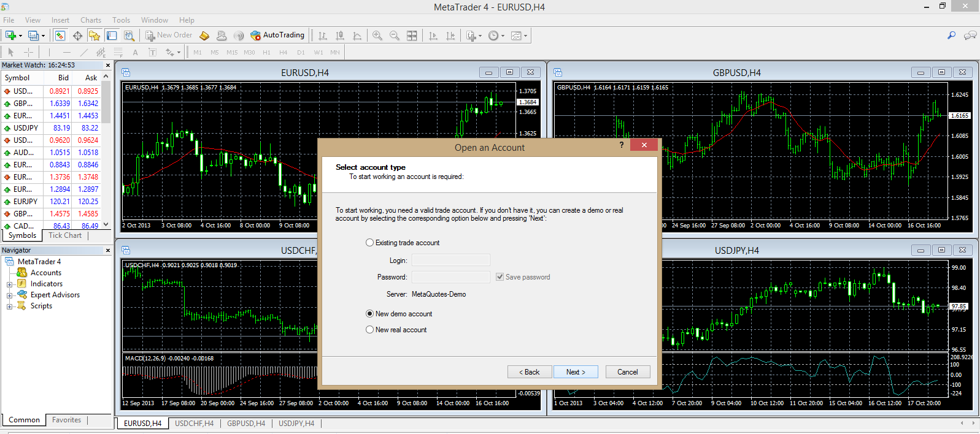
Task: Toggle the Save password checkbox
Action: click(x=500, y=277)
